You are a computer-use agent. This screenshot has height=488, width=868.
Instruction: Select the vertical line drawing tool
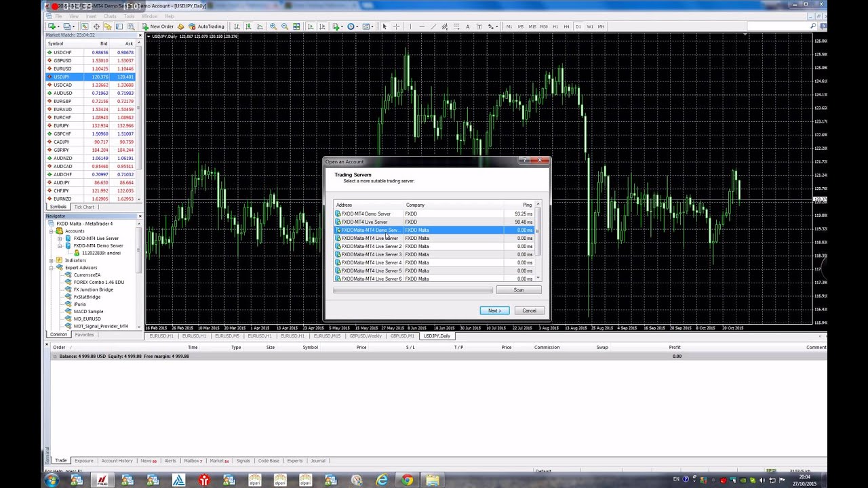[410, 26]
